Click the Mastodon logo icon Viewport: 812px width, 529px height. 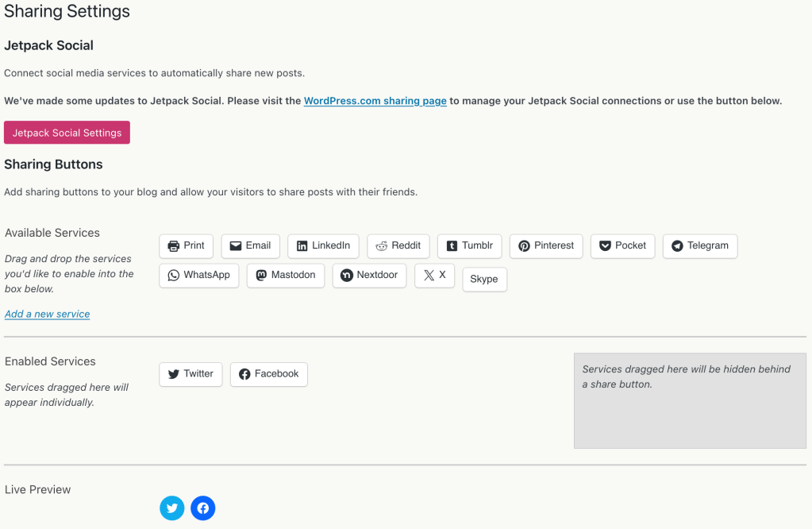click(261, 276)
